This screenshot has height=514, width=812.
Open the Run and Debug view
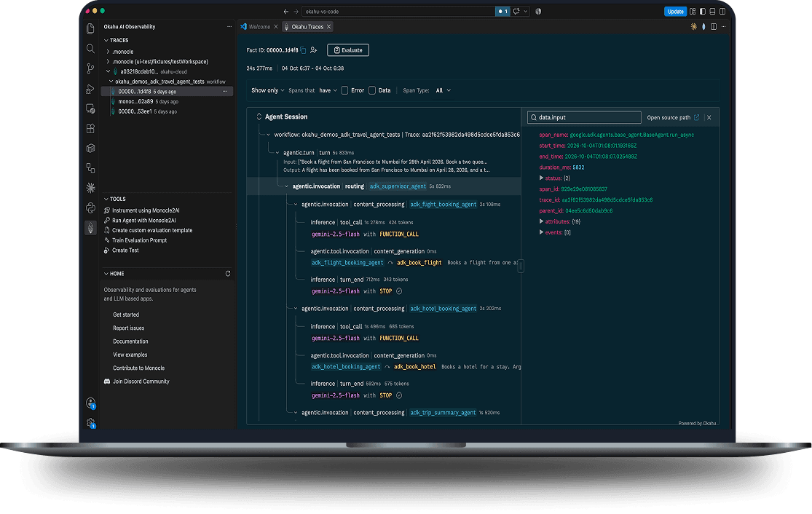click(90, 89)
